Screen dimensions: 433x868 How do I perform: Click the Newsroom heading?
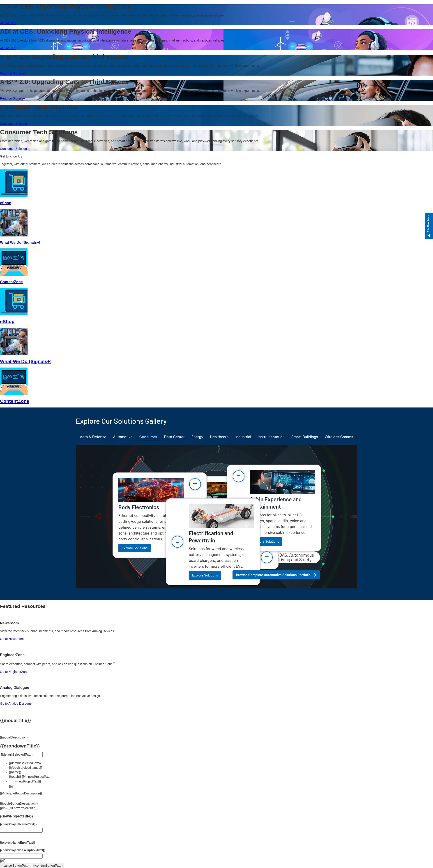[9, 623]
